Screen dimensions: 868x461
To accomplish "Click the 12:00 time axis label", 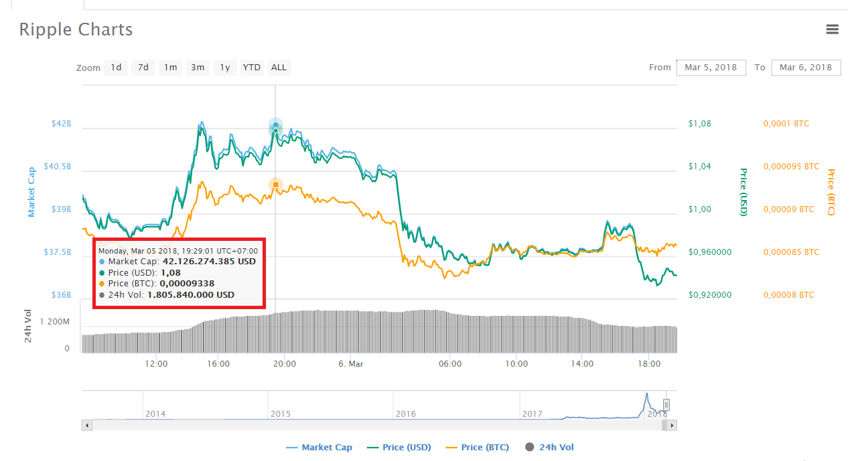I will 156,363.
